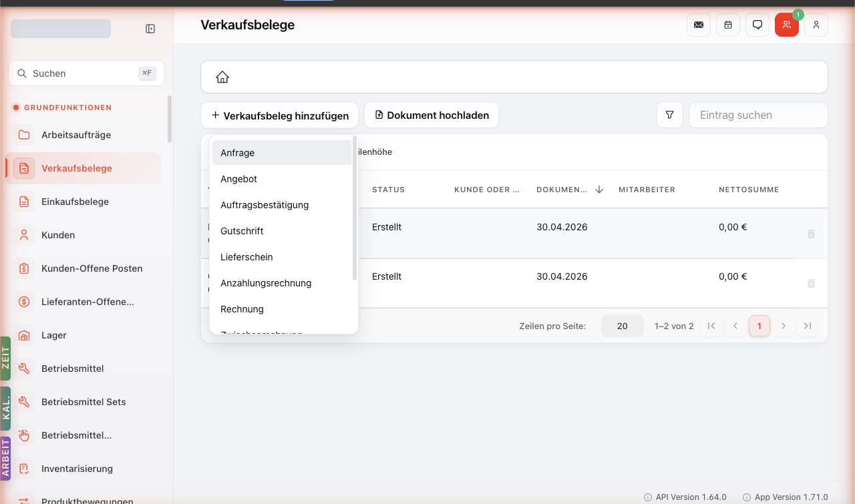Select Anzahlungsrechnung from the dropdown
Viewport: 855px width, 504px height.
click(x=282, y=283)
